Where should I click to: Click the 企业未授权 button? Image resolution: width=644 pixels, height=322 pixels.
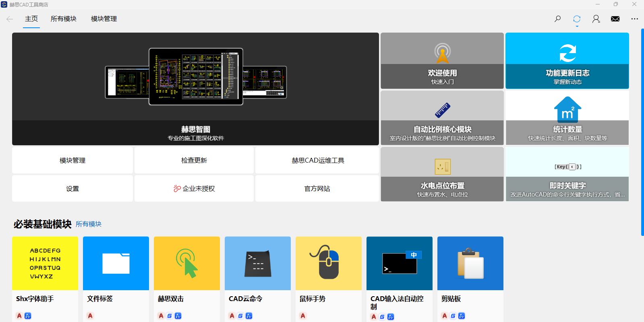pos(194,188)
